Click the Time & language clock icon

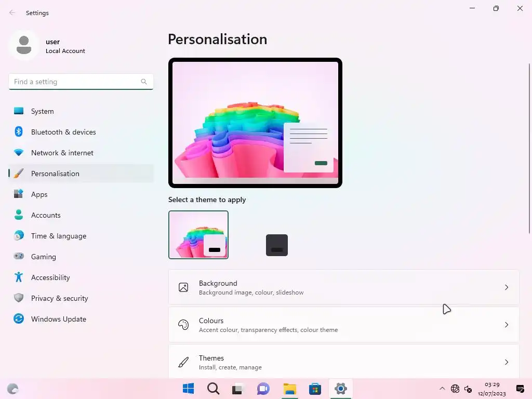tap(19, 235)
